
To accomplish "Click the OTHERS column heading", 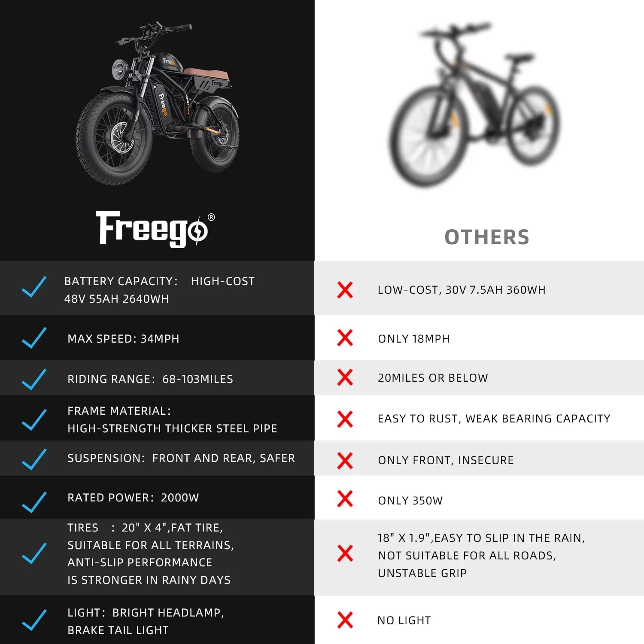I will tap(487, 237).
